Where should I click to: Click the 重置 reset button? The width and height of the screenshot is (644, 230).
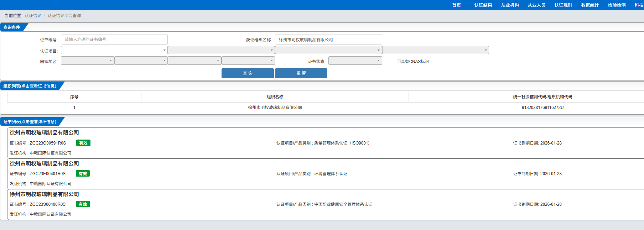click(x=301, y=73)
